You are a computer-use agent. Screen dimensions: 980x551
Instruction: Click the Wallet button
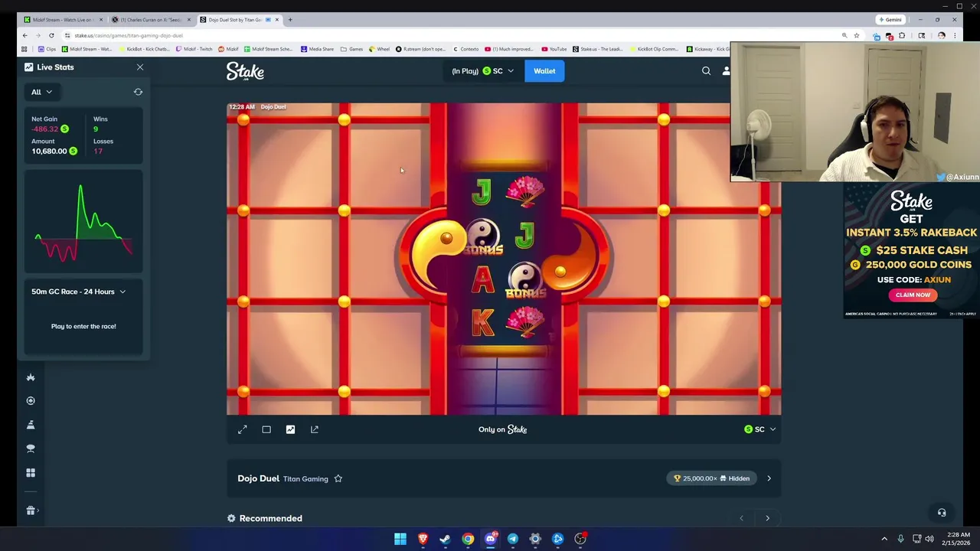(544, 71)
